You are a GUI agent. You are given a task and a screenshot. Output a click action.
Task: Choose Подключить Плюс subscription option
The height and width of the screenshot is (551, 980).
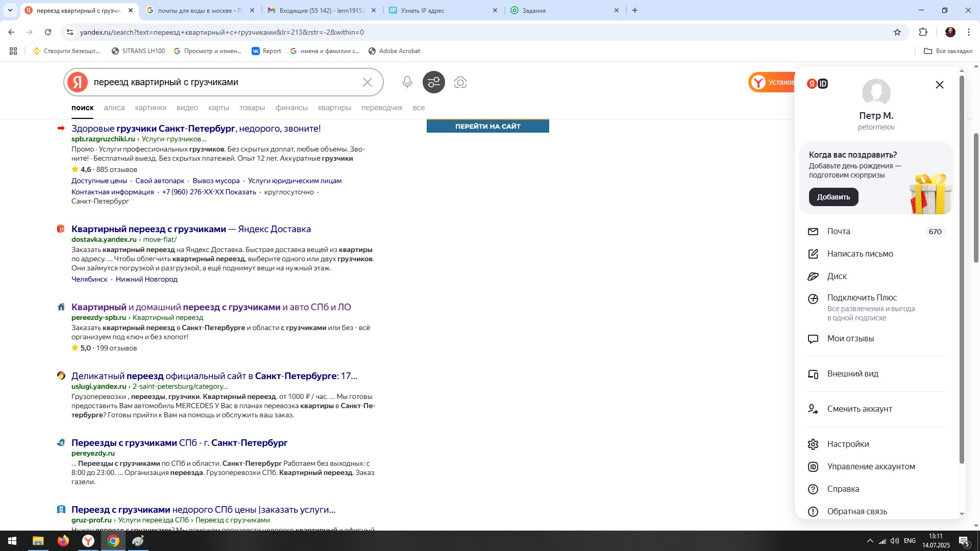876,307
